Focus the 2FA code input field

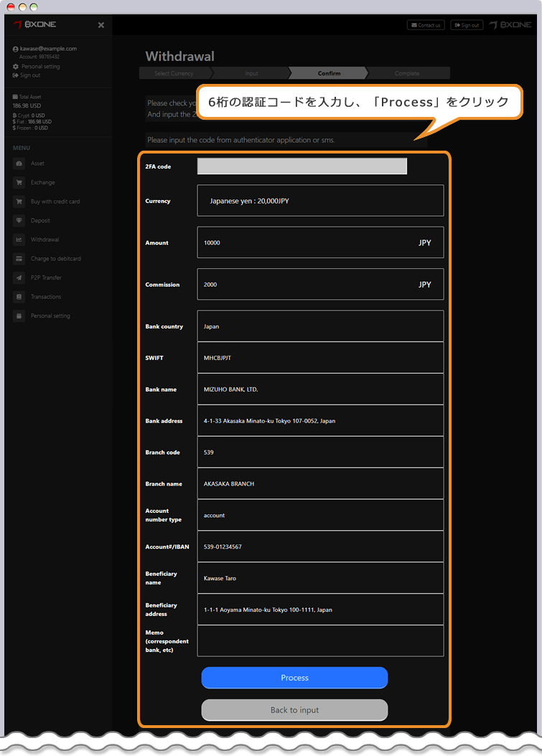coord(302,166)
